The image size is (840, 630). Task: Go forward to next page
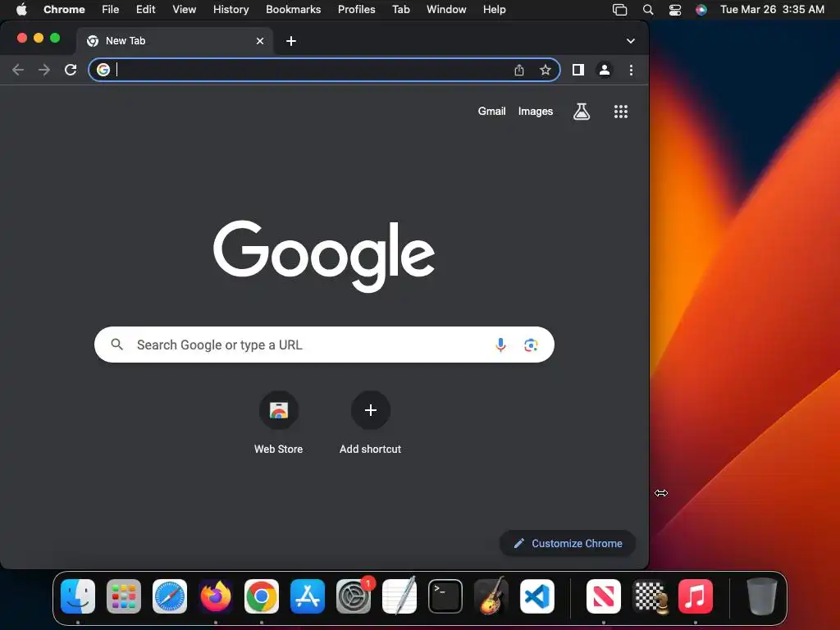(44, 70)
